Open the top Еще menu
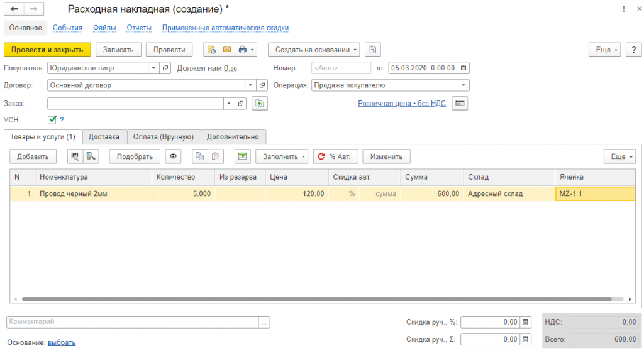The image size is (644, 353). (x=604, y=50)
